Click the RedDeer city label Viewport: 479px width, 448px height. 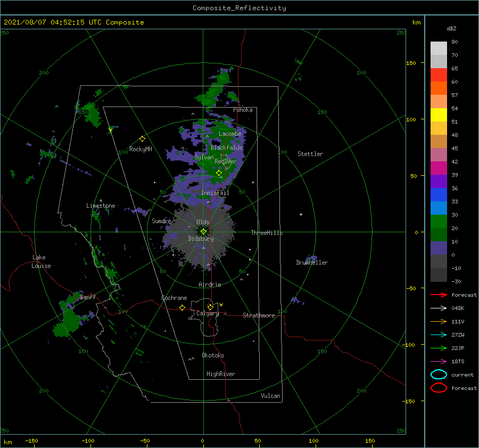pyautogui.click(x=226, y=161)
